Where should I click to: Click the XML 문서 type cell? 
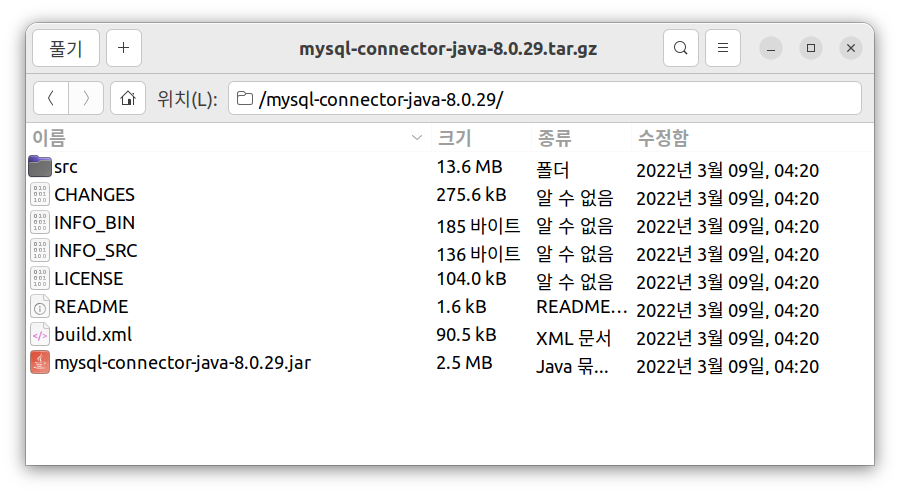coord(574,338)
